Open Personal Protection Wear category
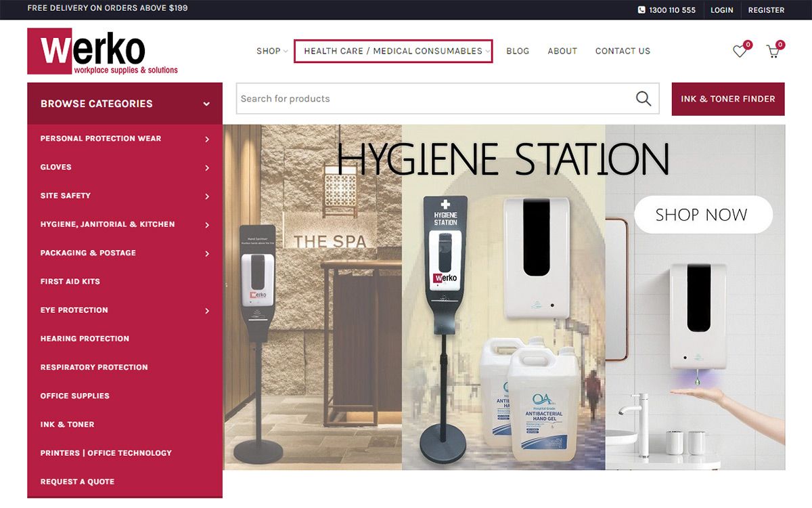This screenshot has height=508, width=812. click(x=101, y=138)
